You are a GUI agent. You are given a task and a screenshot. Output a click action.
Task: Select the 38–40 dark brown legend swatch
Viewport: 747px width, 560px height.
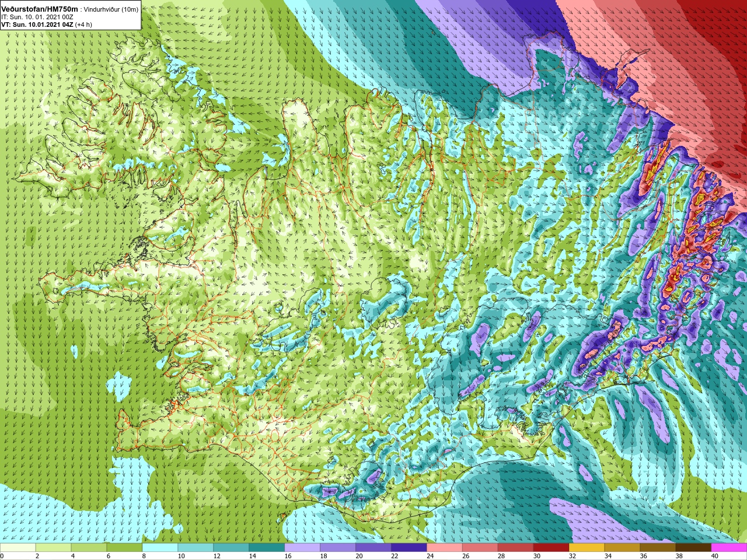(x=694, y=547)
